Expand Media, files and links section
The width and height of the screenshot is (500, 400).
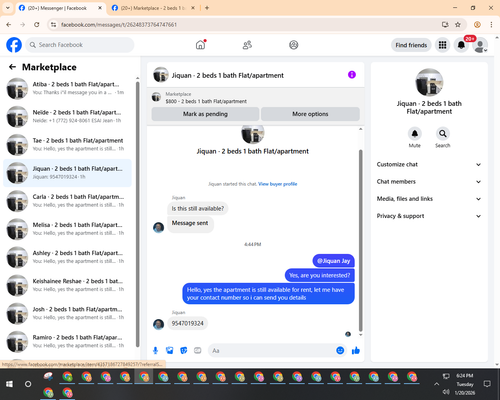coord(429,199)
